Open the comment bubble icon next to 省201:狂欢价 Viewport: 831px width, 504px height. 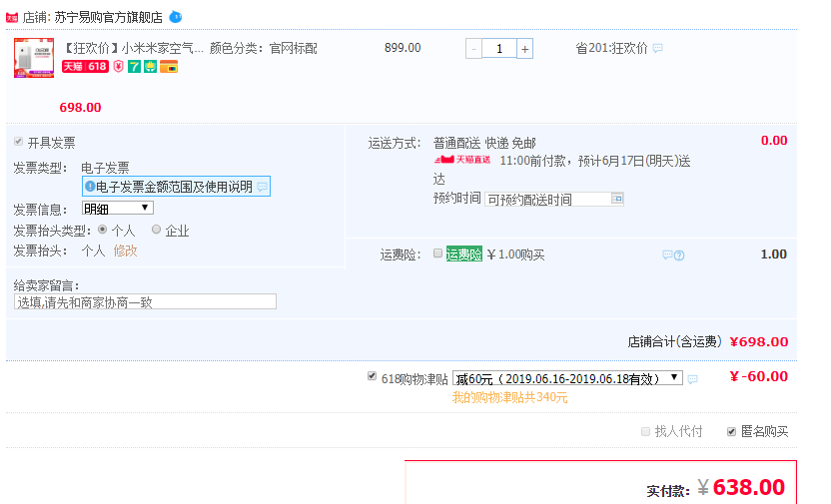pyautogui.click(x=657, y=48)
